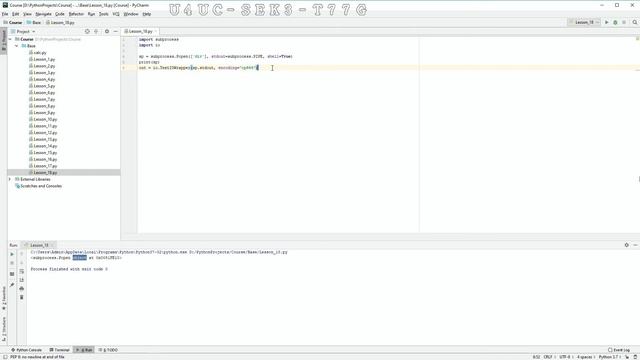
Task: Click the Run tool window button
Action: tap(84, 350)
